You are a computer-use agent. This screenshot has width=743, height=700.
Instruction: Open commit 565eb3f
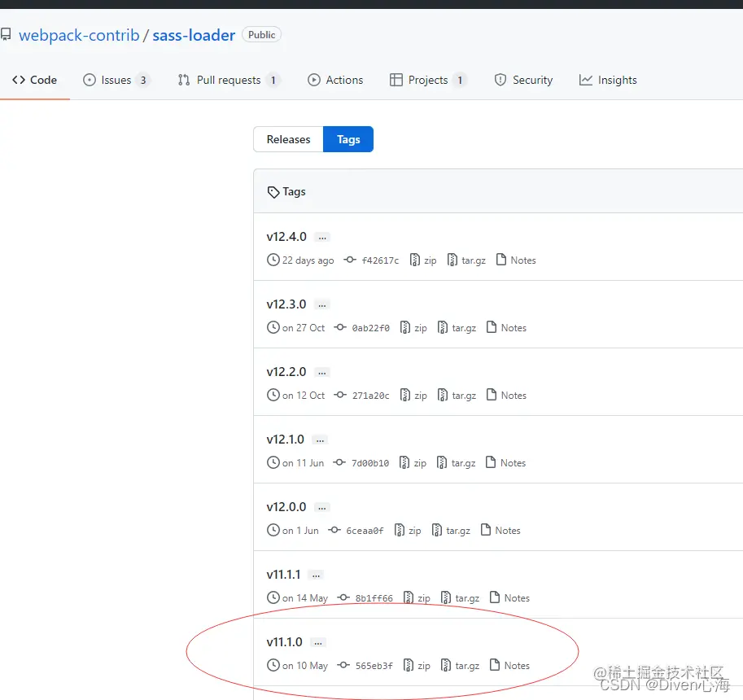click(x=365, y=665)
